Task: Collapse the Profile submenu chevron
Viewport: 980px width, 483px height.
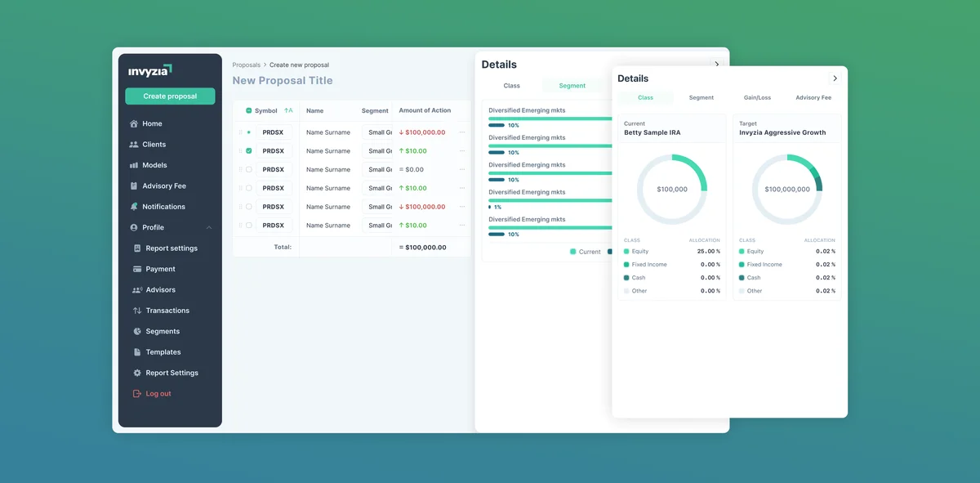Action: [209, 228]
